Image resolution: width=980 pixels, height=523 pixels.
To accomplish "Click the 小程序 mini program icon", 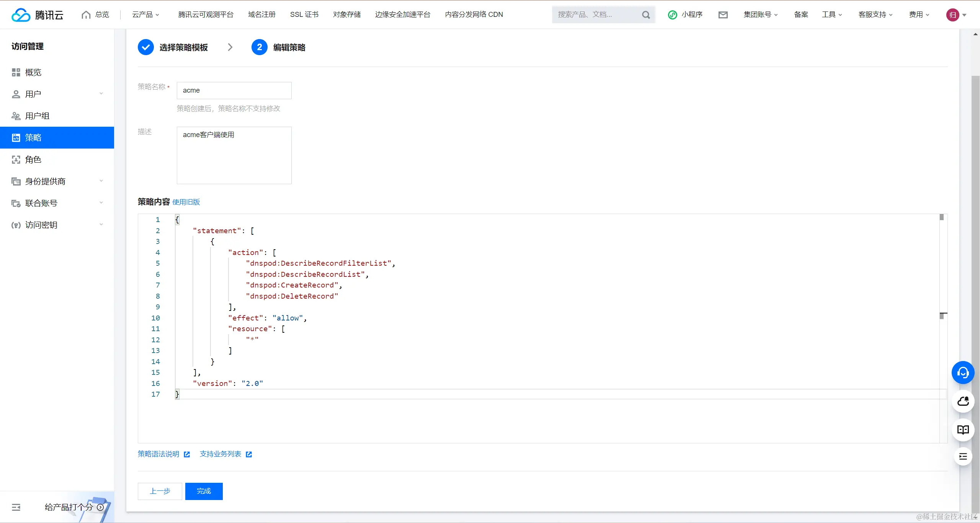I will [x=673, y=15].
